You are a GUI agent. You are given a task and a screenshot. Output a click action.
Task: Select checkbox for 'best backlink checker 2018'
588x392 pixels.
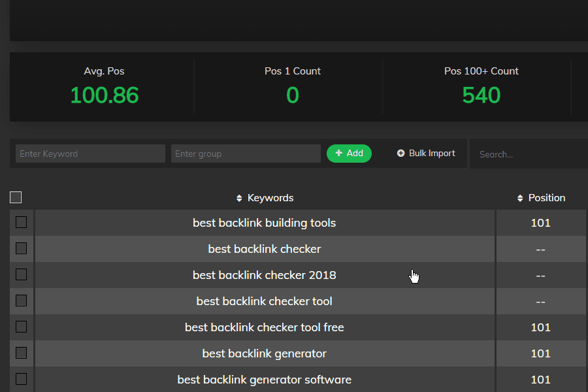pyautogui.click(x=21, y=274)
